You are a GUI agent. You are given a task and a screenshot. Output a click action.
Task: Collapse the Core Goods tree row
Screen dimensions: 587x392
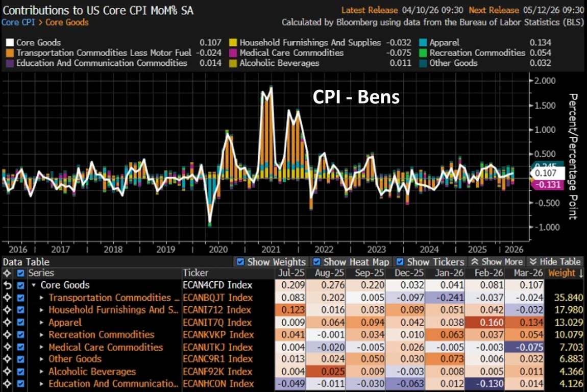(x=34, y=285)
